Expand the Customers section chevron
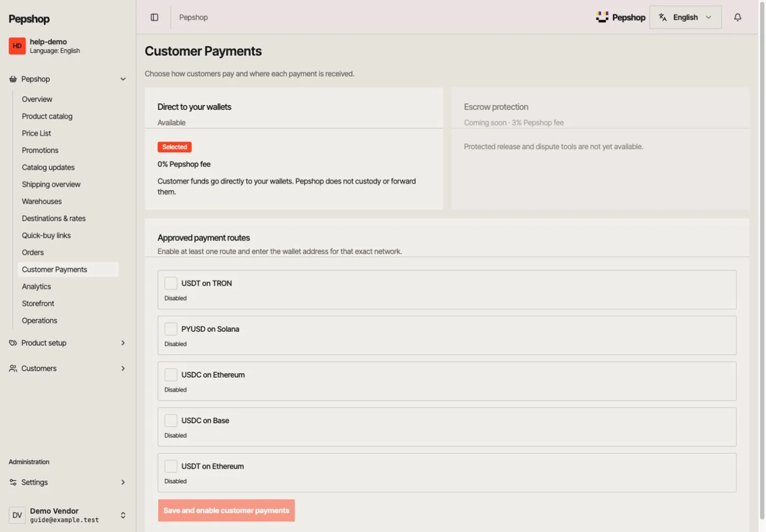The height and width of the screenshot is (532, 766). tap(123, 369)
